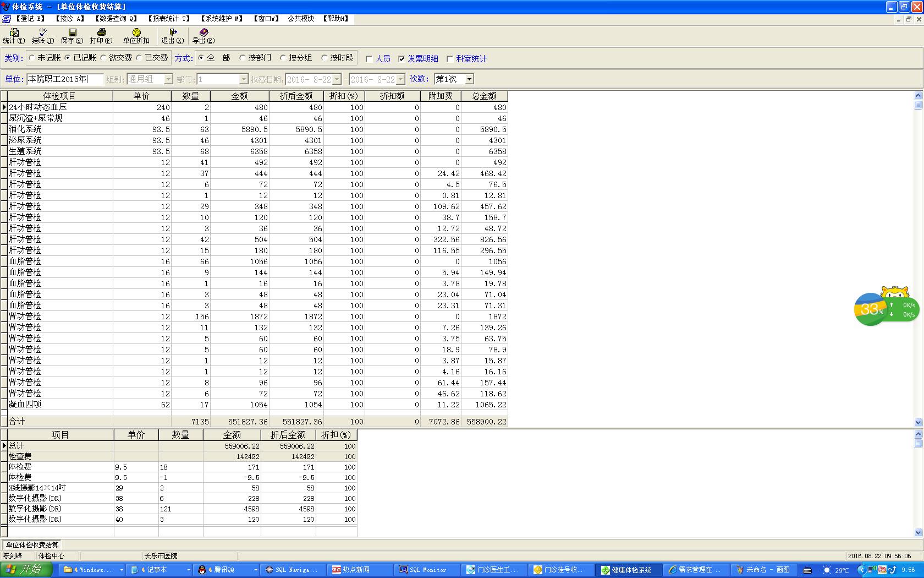The height and width of the screenshot is (578, 924).
Task: Open the 【报表统计 T】 menu
Action: click(x=168, y=19)
